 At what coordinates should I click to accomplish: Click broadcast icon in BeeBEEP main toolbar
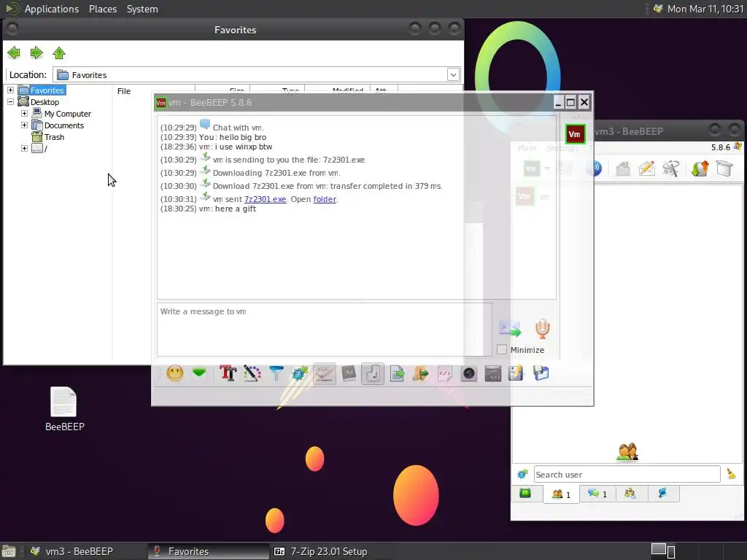coord(595,168)
